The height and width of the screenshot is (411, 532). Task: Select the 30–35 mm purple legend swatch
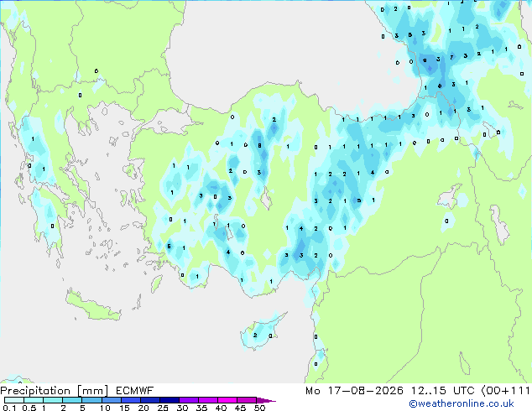[x=188, y=400]
